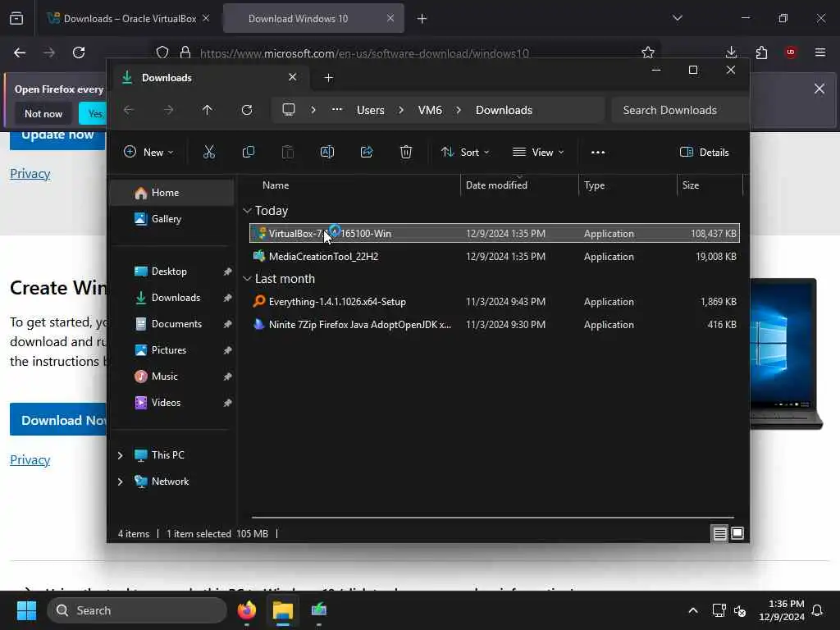Unpin Desktop via its pin icon
The height and width of the screenshot is (630, 840).
pyautogui.click(x=228, y=272)
